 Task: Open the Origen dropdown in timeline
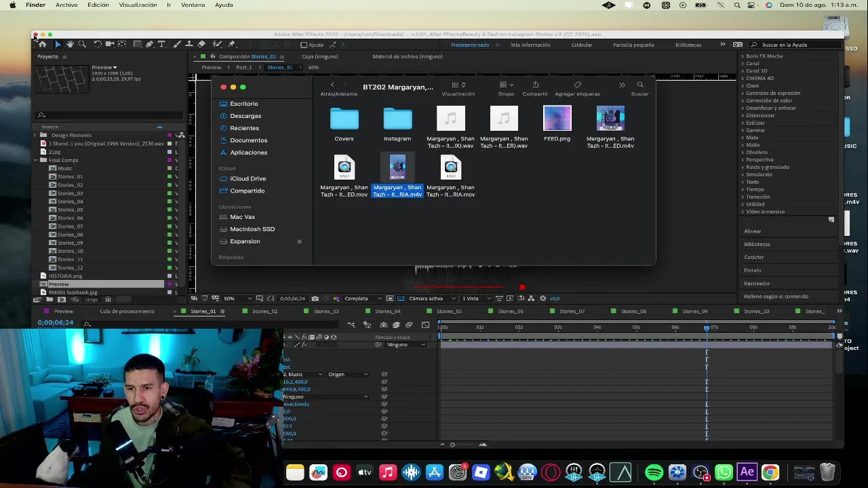click(x=348, y=374)
